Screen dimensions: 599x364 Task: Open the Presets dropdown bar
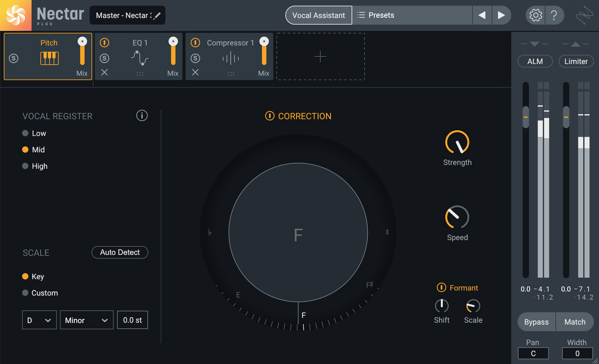pos(412,15)
